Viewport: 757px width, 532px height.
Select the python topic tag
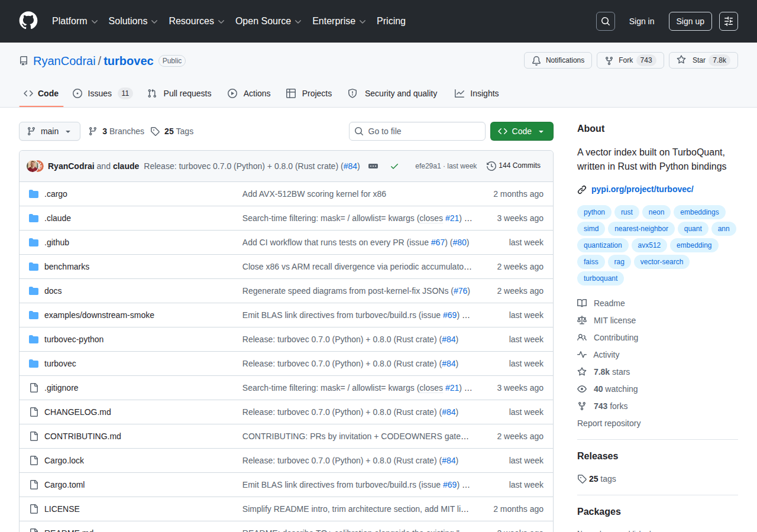click(x=594, y=212)
